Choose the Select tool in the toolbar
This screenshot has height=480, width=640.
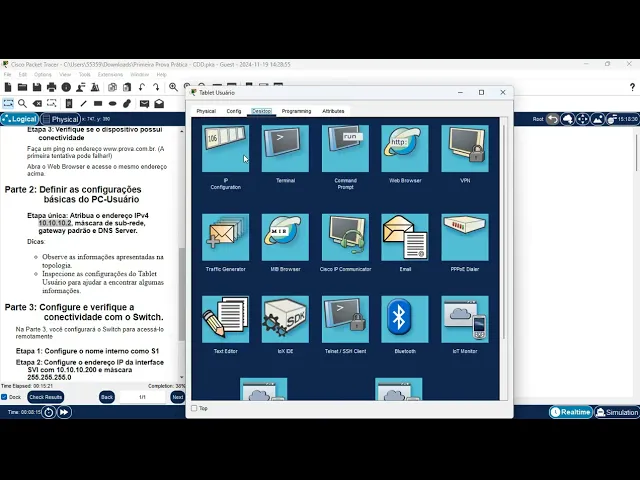(8, 104)
